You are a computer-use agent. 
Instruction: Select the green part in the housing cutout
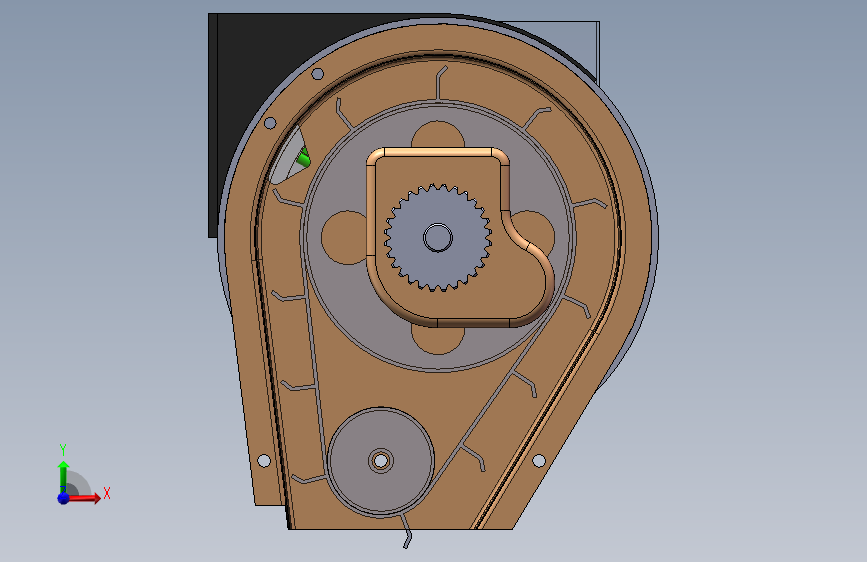click(304, 159)
